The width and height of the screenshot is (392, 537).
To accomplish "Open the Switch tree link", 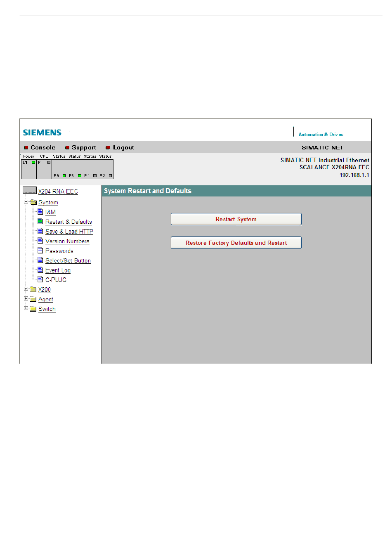I will tap(47, 309).
